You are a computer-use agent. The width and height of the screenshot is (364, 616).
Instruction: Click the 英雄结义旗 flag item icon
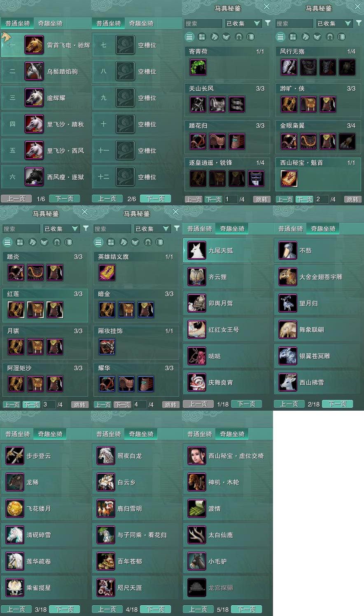107,273
